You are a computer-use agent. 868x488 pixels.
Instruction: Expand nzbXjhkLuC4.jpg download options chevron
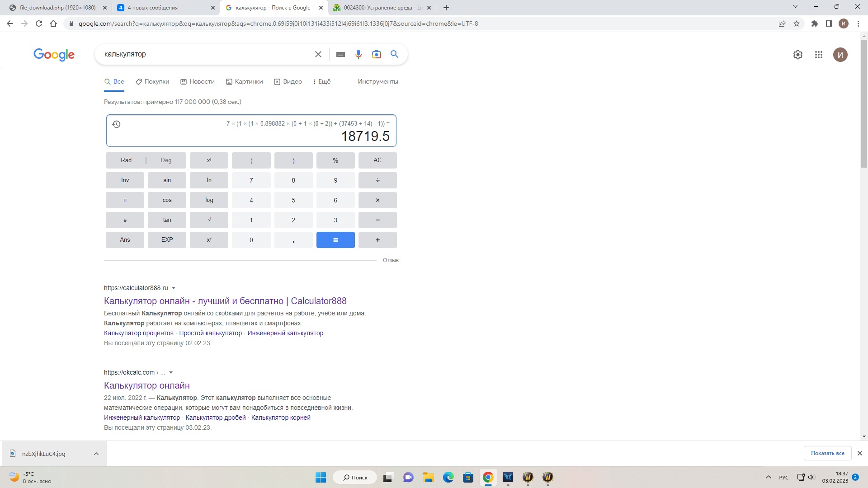click(96, 454)
